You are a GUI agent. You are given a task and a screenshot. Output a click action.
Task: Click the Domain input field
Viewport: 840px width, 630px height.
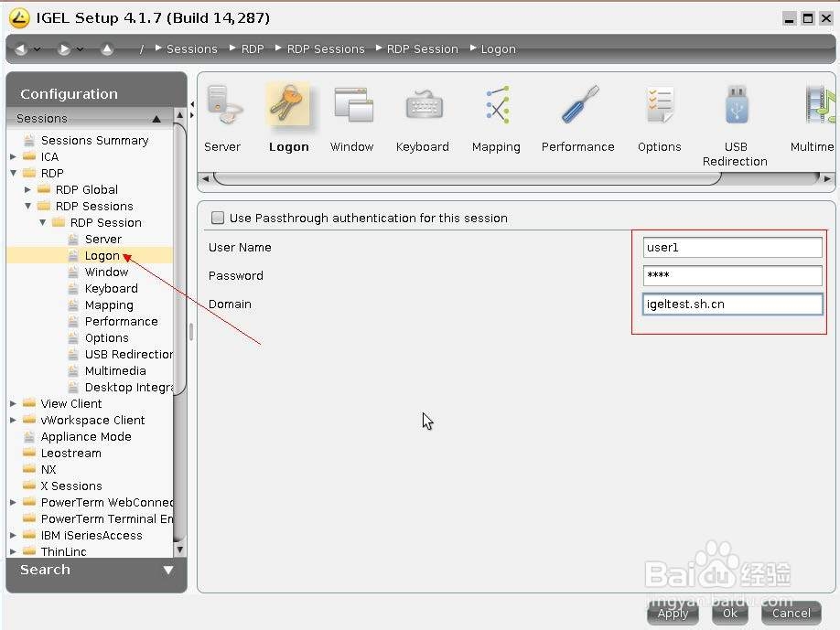tap(732, 304)
